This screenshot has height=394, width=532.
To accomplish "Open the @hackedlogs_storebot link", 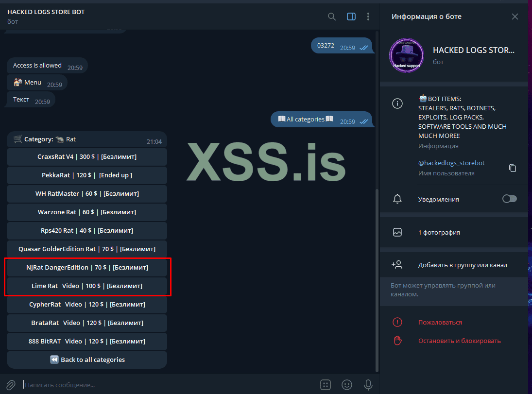I will tap(451, 163).
